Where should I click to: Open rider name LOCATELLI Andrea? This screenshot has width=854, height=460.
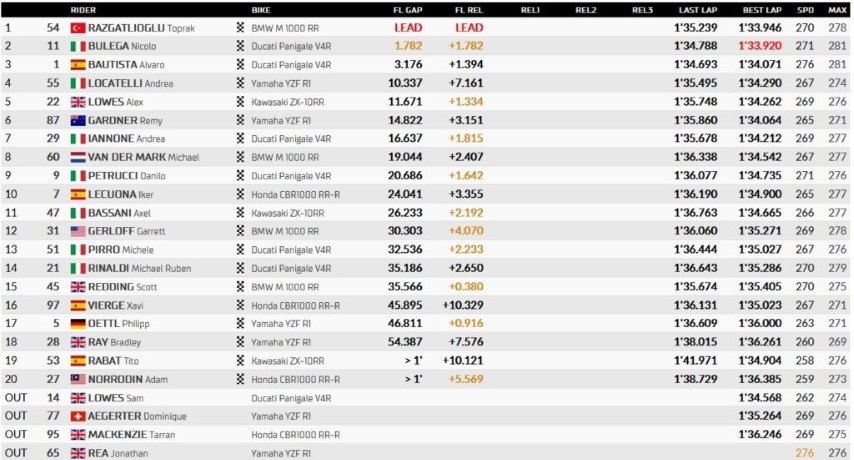pos(131,83)
